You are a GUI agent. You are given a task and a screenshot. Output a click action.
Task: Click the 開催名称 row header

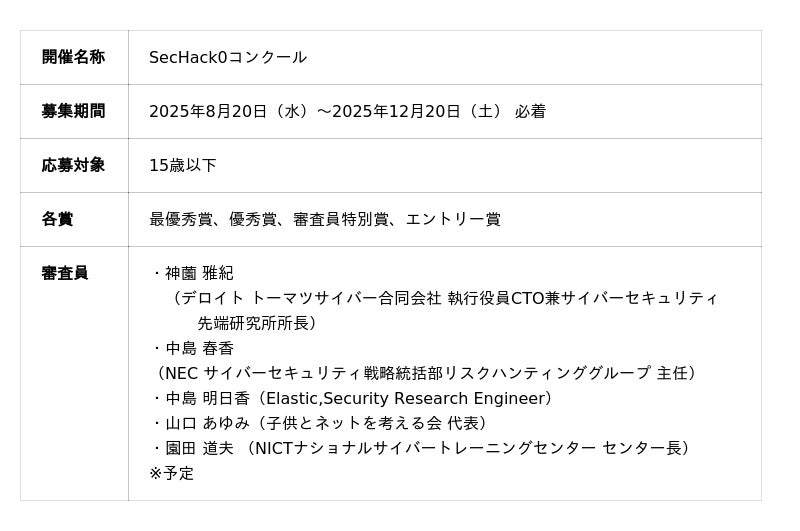point(73,57)
